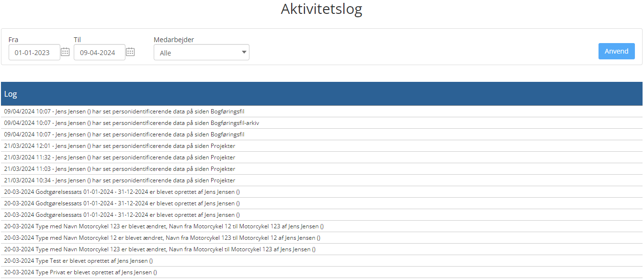Open the calendar picker for Fra date
Viewport: 644px width, 280px height.
coord(65,52)
